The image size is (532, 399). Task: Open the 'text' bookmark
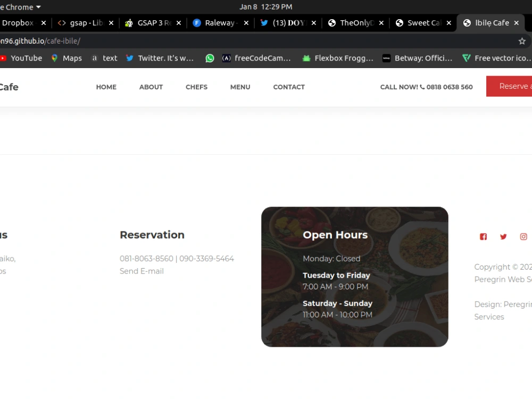[x=105, y=58]
